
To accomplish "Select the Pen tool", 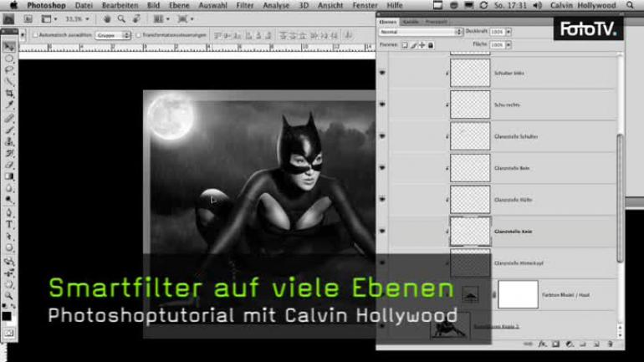I will pos(8,213).
